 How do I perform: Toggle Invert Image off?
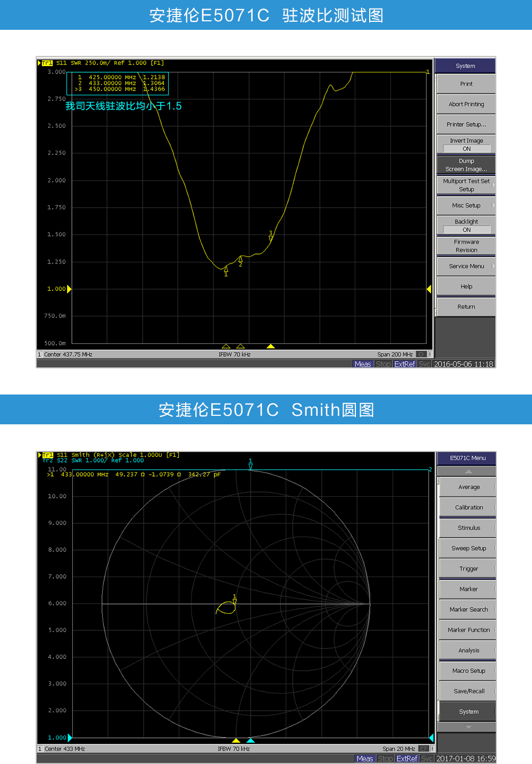[x=465, y=144]
